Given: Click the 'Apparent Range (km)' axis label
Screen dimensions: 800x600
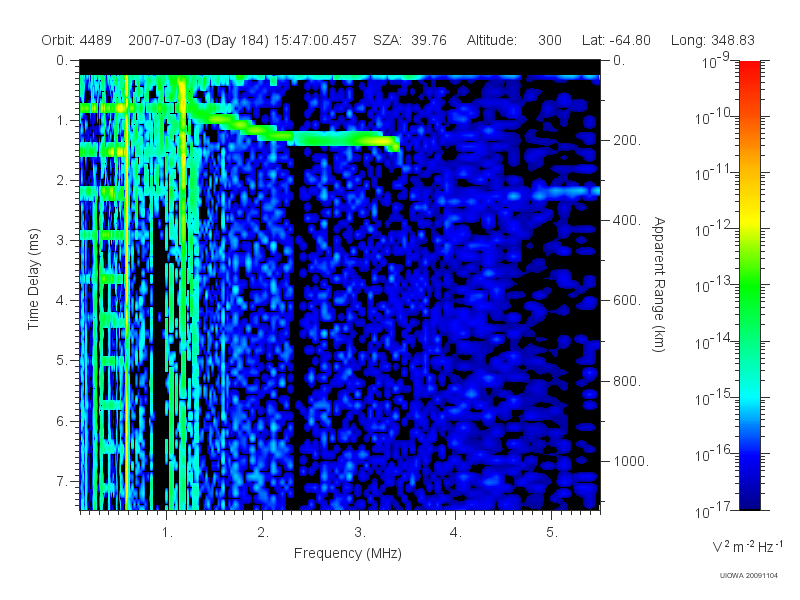Looking at the screenshot, I should click(659, 285).
